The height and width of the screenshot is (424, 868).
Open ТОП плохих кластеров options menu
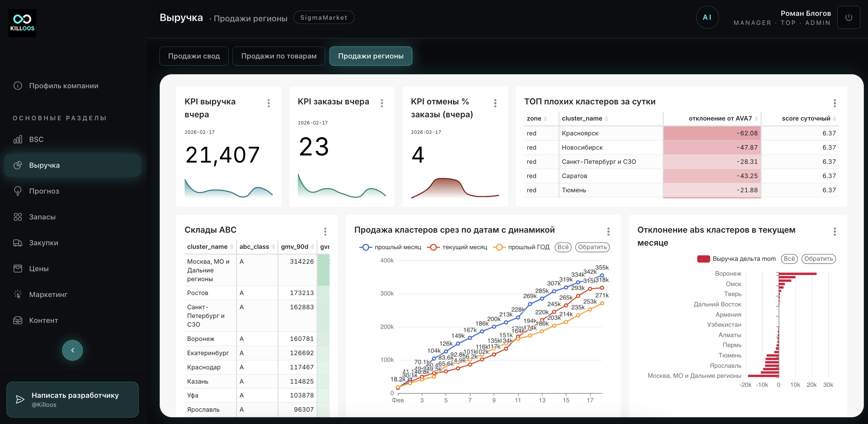tap(834, 103)
